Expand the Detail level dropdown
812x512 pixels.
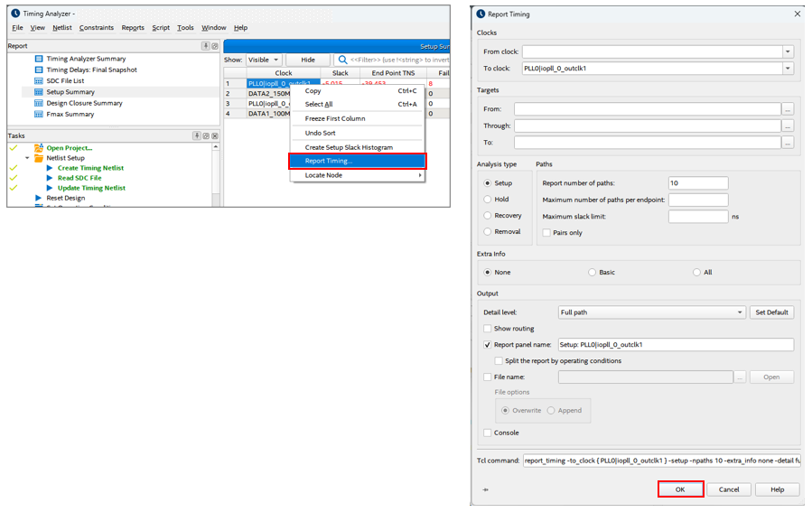pos(740,312)
